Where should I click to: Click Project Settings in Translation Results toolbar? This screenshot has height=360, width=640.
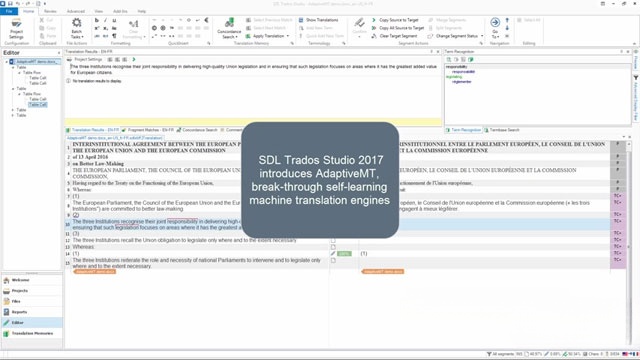click(x=84, y=60)
